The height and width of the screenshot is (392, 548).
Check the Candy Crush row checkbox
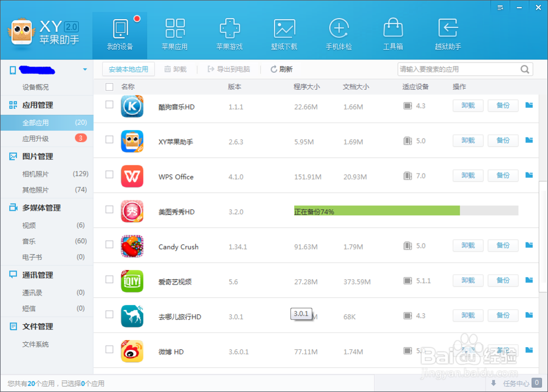point(110,244)
